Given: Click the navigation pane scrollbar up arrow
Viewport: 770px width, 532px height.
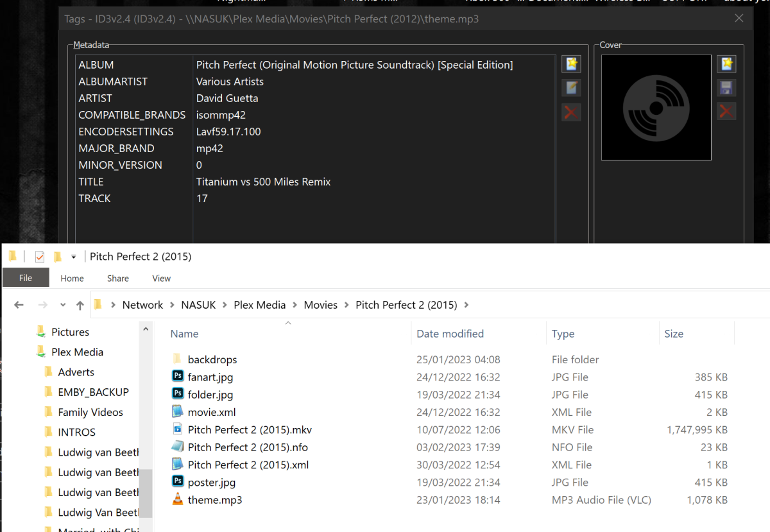Looking at the screenshot, I should (x=146, y=330).
